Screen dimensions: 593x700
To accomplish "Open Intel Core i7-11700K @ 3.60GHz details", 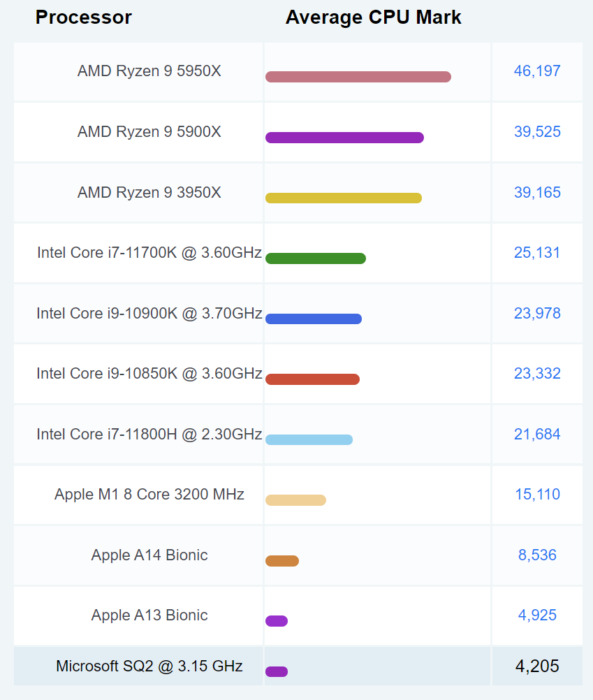I will click(x=149, y=252).
